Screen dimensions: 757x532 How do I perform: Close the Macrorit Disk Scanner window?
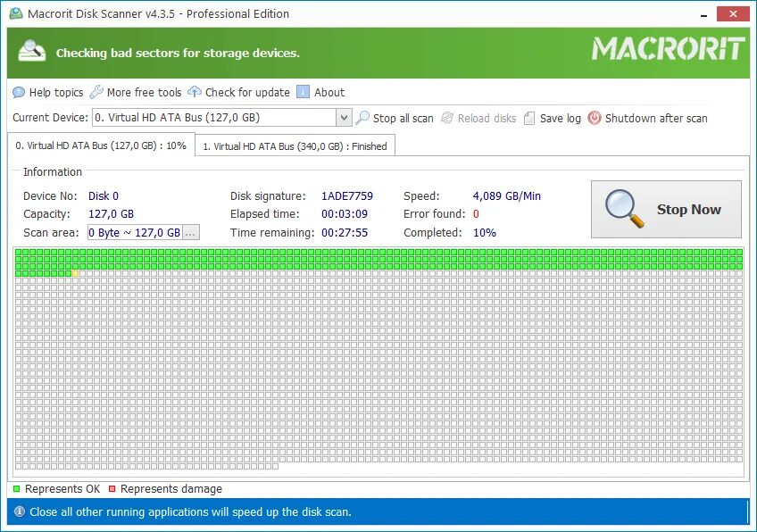(733, 14)
